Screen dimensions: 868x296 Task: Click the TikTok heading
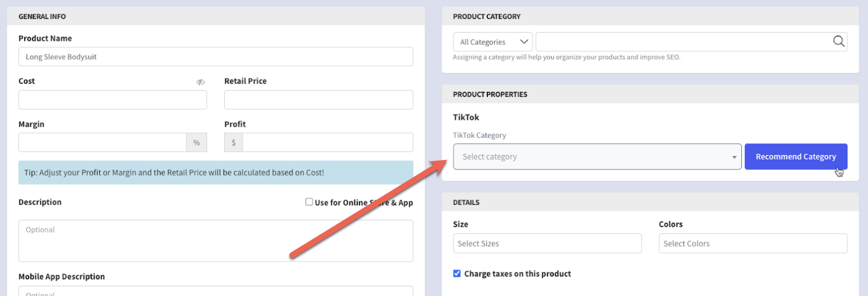click(466, 117)
